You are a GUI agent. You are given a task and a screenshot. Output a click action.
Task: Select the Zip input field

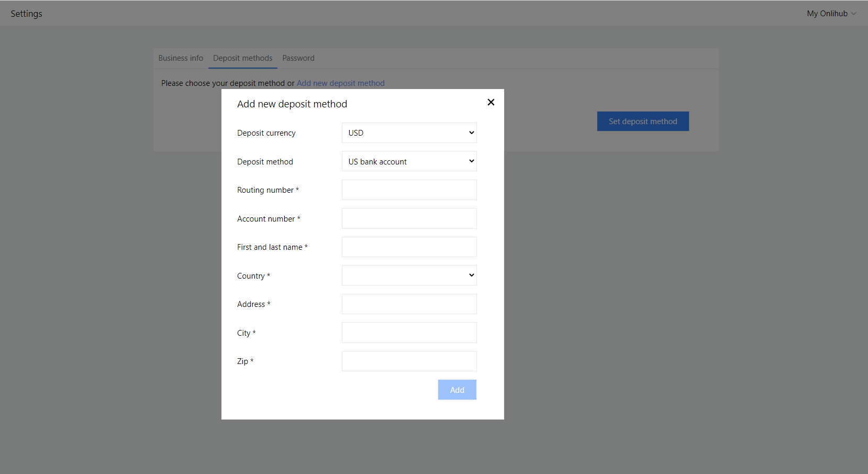pyautogui.click(x=409, y=361)
